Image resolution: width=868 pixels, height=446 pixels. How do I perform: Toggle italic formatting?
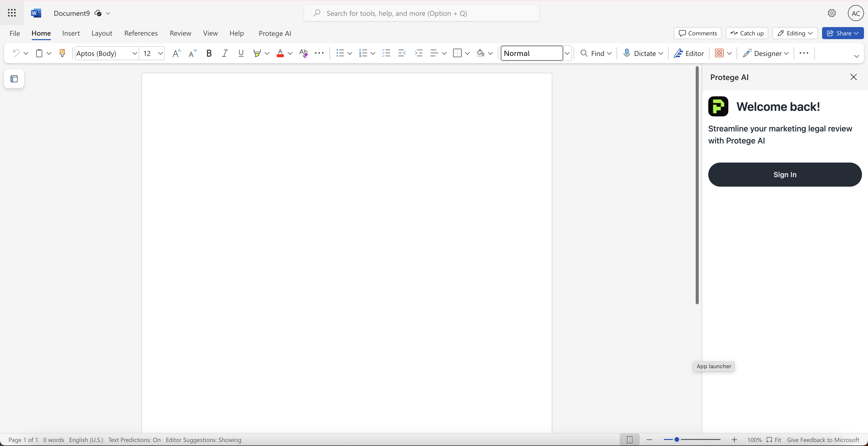(x=225, y=53)
